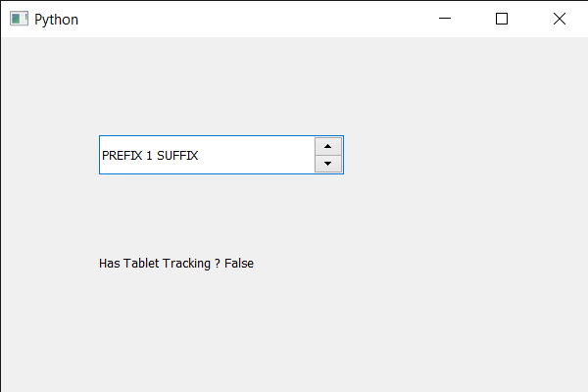Click the spin box down arrow

[x=327, y=164]
